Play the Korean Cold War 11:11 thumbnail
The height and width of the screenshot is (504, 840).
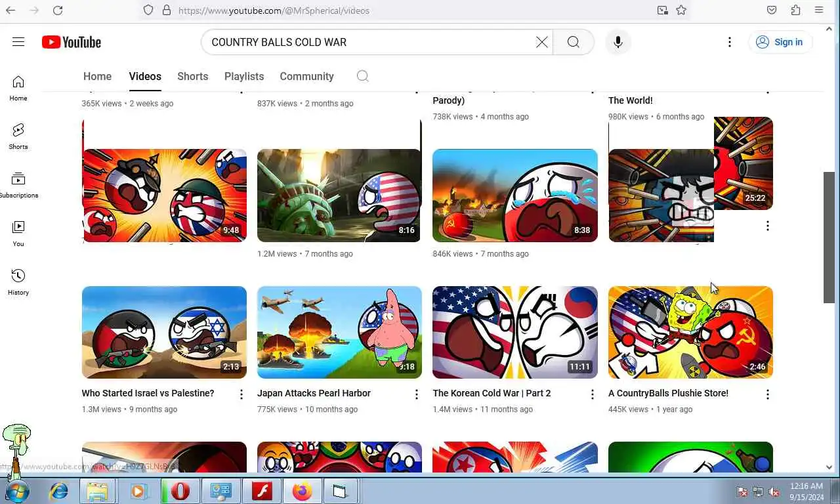[515, 332]
